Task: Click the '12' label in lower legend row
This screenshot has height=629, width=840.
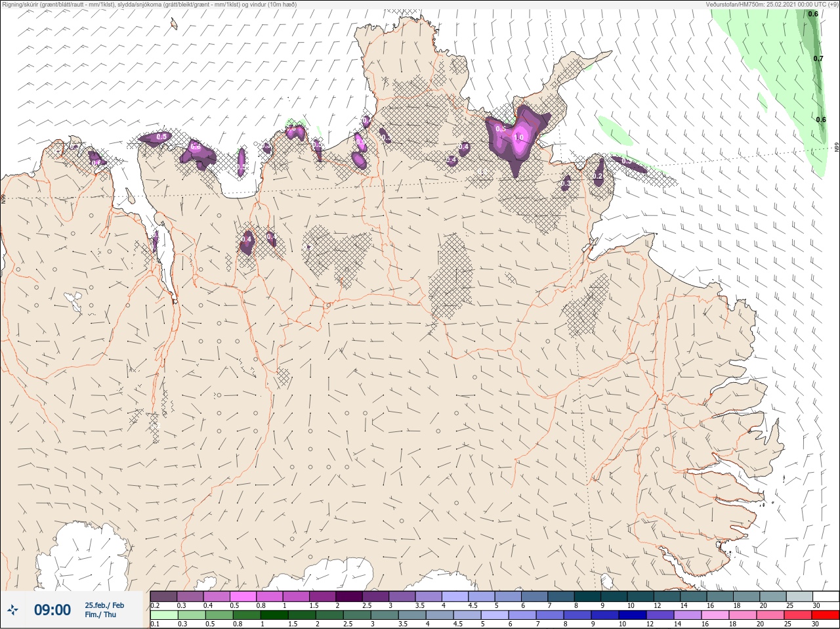Action: pyautogui.click(x=650, y=624)
